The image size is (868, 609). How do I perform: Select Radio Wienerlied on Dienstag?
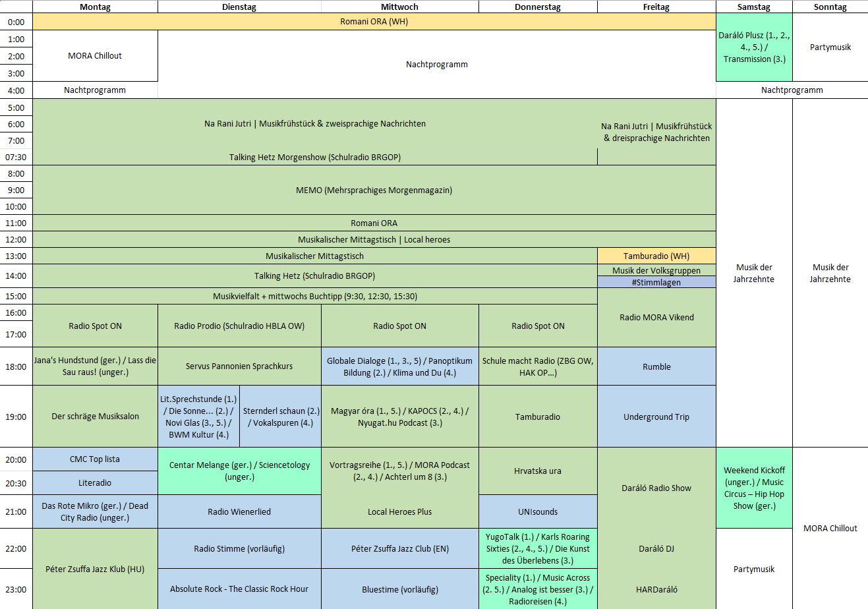click(x=239, y=511)
